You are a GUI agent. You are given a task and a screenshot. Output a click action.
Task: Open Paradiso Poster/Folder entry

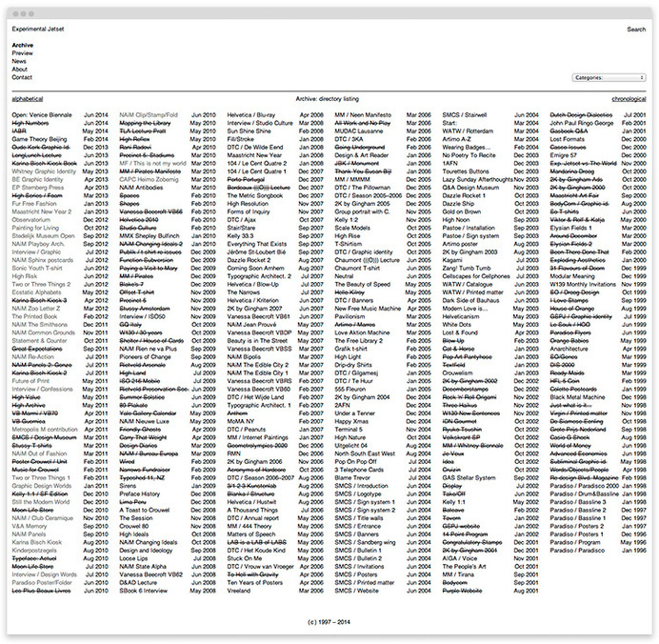point(42,583)
